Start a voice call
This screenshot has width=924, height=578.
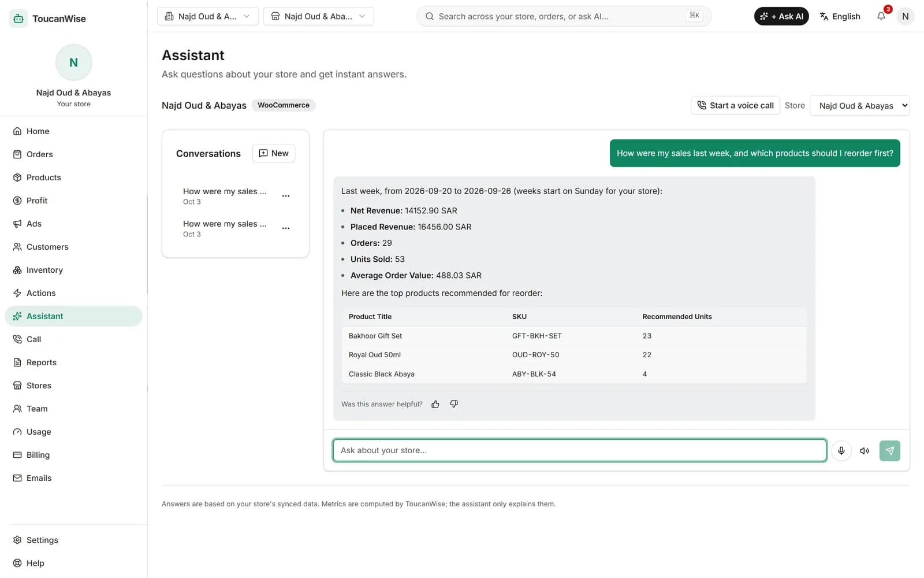tap(735, 105)
